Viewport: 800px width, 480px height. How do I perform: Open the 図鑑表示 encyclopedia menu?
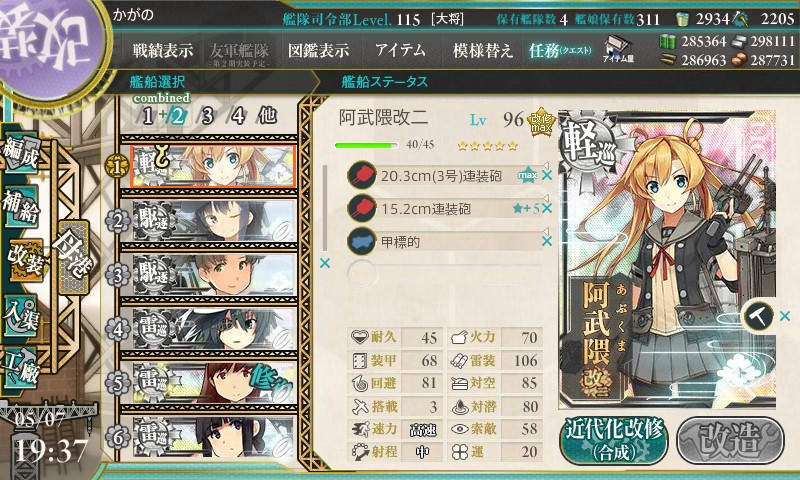tap(318, 50)
